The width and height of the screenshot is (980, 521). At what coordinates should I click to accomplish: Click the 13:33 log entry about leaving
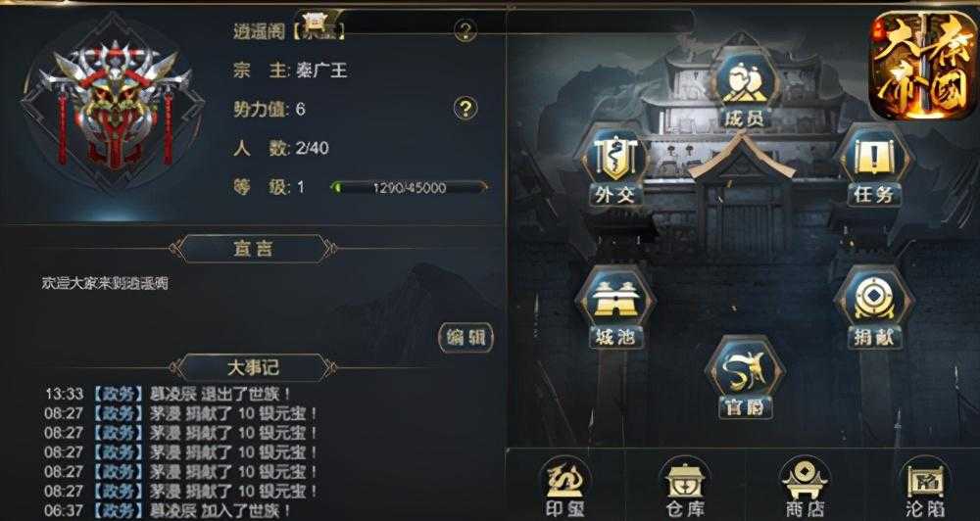(169, 394)
